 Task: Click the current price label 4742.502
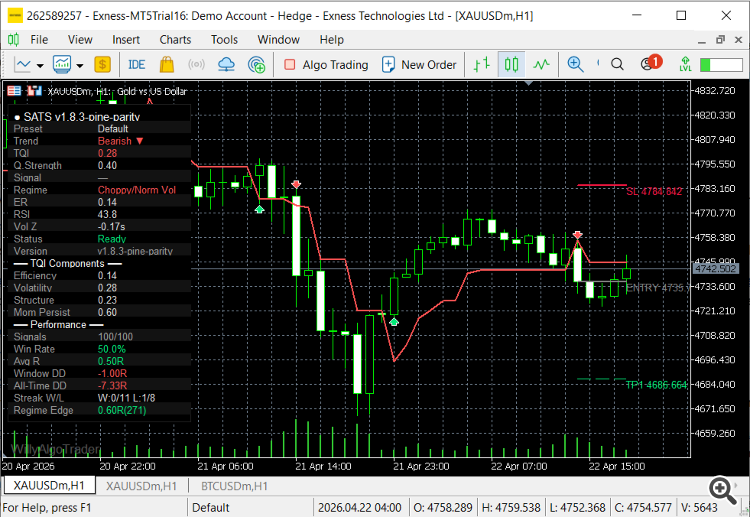(x=716, y=269)
